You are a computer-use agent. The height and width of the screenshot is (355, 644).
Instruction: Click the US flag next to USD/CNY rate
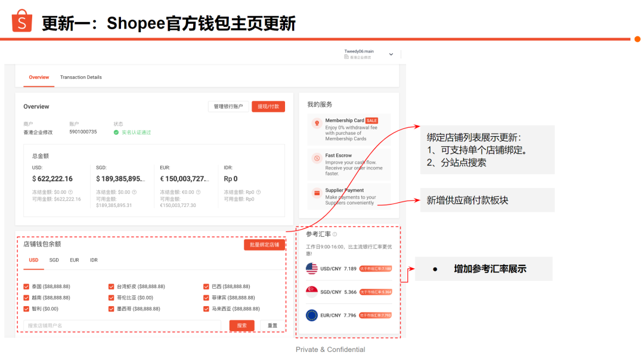pos(312,268)
